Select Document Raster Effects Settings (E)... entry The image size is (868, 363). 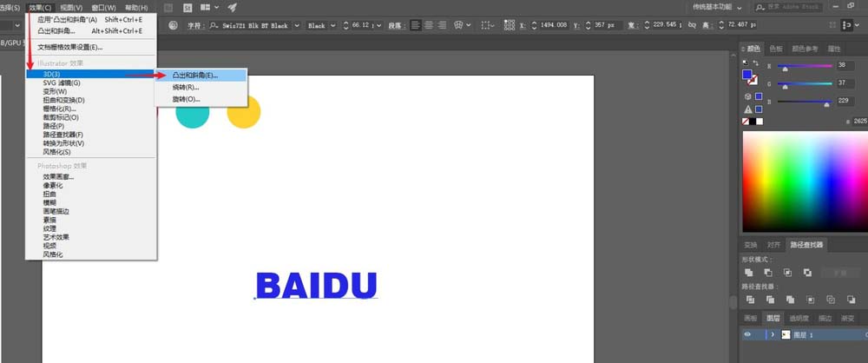click(91, 48)
